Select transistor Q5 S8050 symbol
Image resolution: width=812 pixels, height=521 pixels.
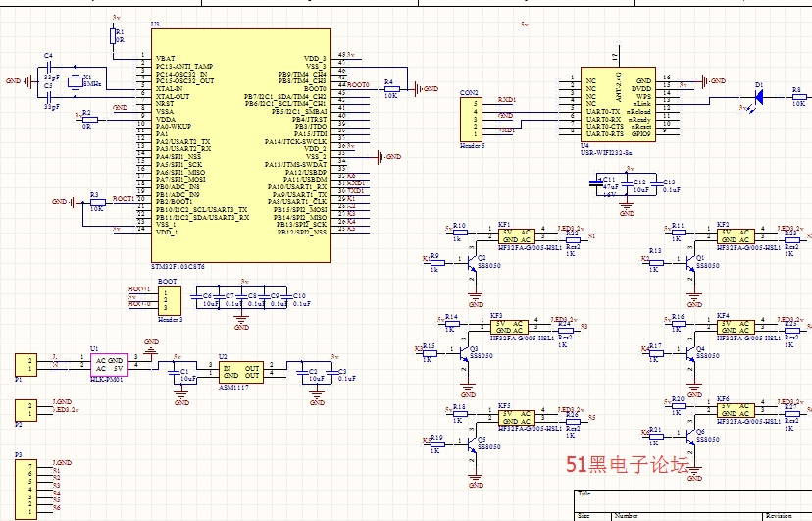tap(472, 444)
